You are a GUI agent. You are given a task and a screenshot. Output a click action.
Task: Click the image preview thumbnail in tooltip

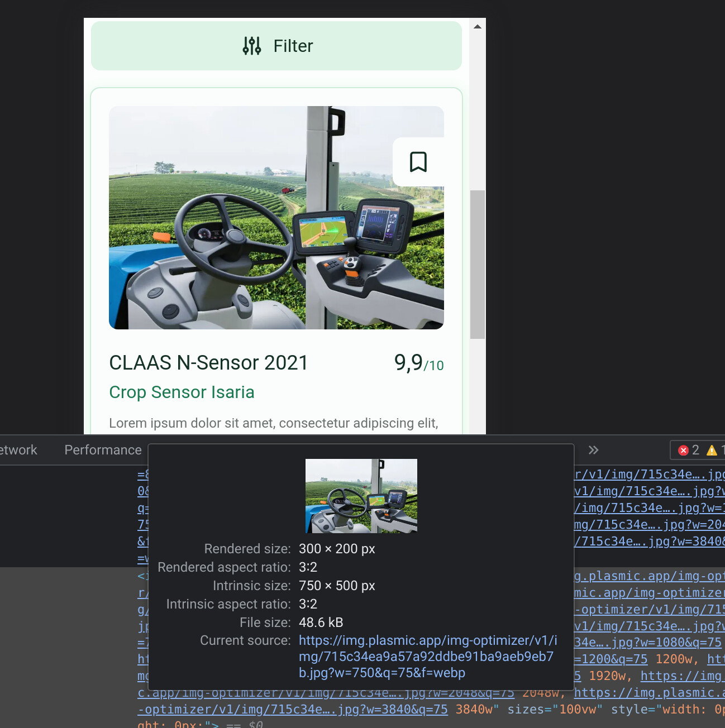(x=361, y=496)
